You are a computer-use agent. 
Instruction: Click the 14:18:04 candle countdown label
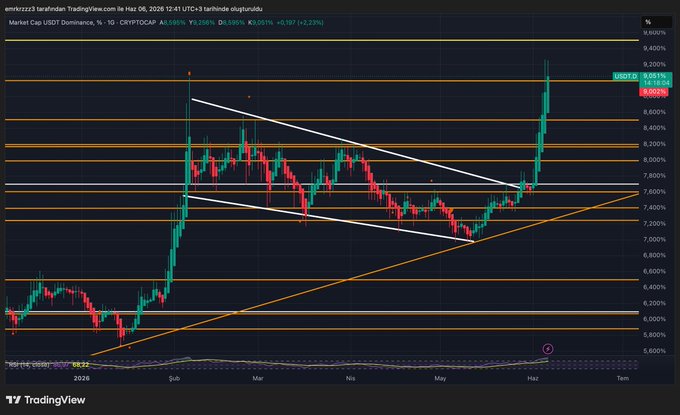click(x=657, y=83)
